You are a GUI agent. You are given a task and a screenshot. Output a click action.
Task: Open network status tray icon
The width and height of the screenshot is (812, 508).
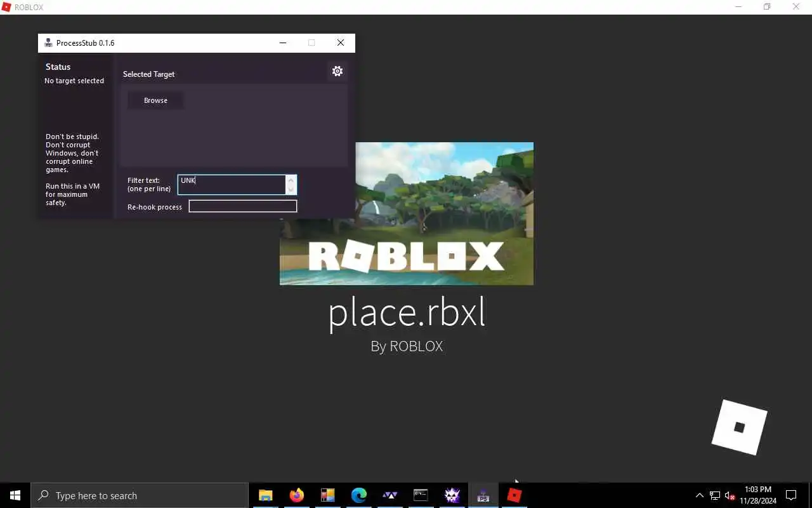pos(715,495)
